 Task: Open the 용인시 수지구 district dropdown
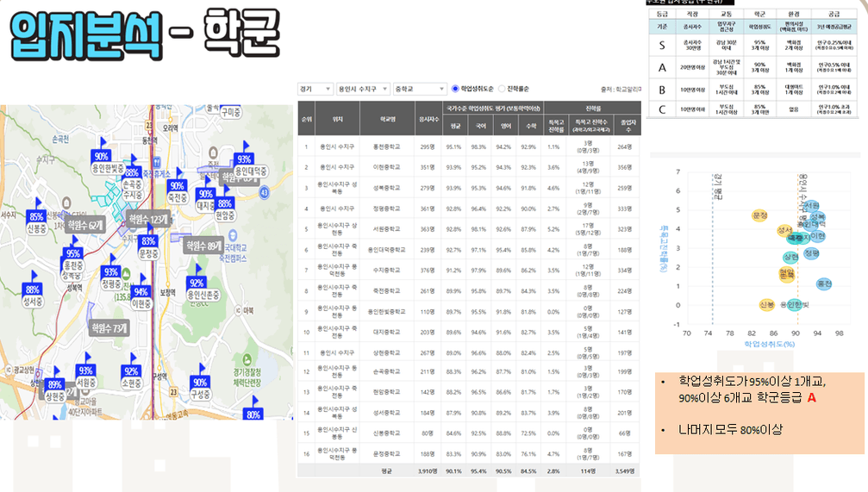pos(363,89)
